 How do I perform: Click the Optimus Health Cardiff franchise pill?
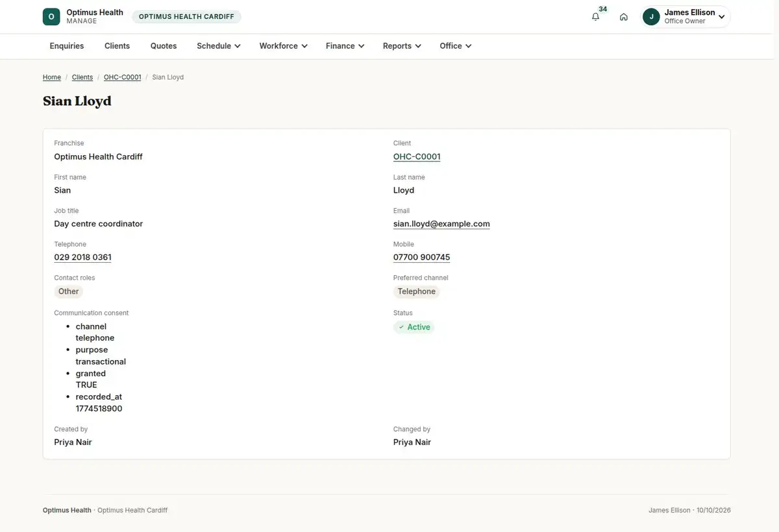186,17
